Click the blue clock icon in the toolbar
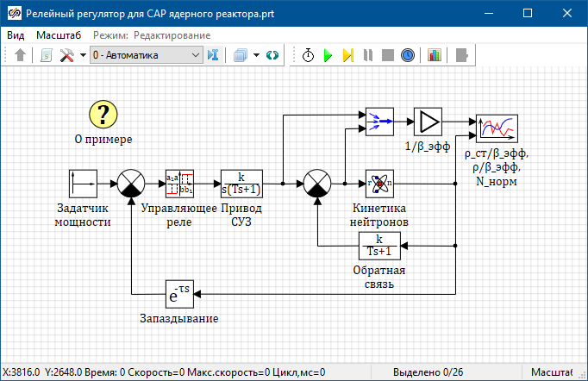This screenshot has width=588, height=381. tap(408, 55)
